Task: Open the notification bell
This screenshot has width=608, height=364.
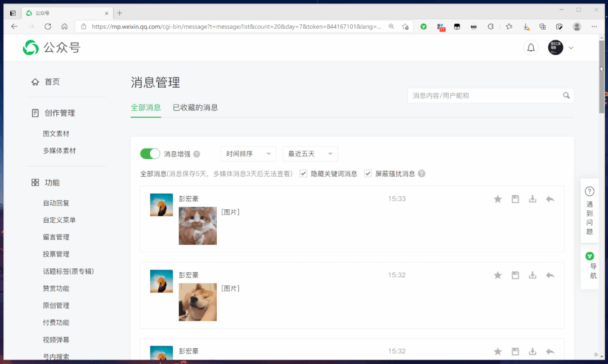Action: pos(530,47)
